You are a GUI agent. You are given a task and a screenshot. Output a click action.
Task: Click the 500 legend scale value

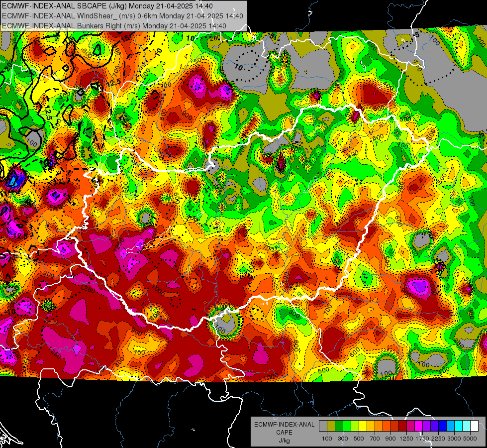[x=359, y=439]
